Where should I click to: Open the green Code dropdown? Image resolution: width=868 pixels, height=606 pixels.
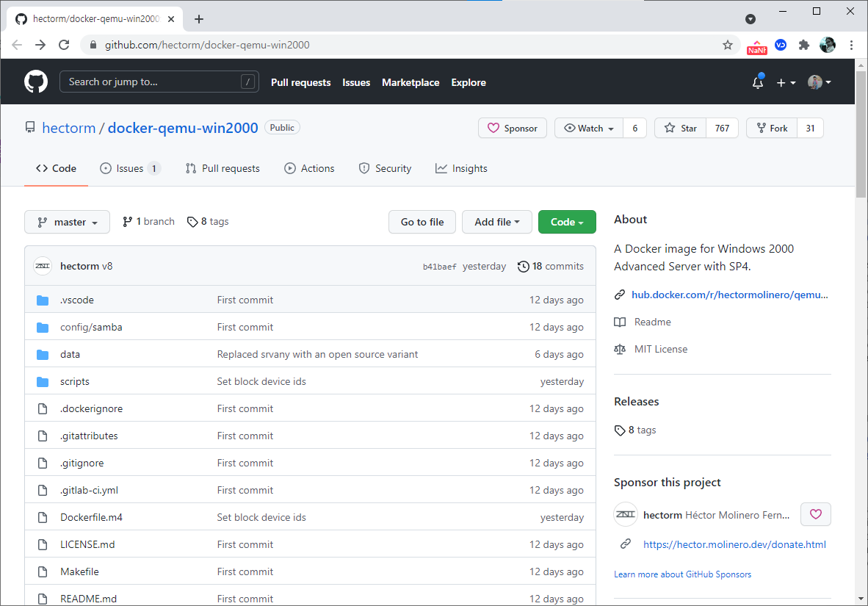[x=567, y=222]
